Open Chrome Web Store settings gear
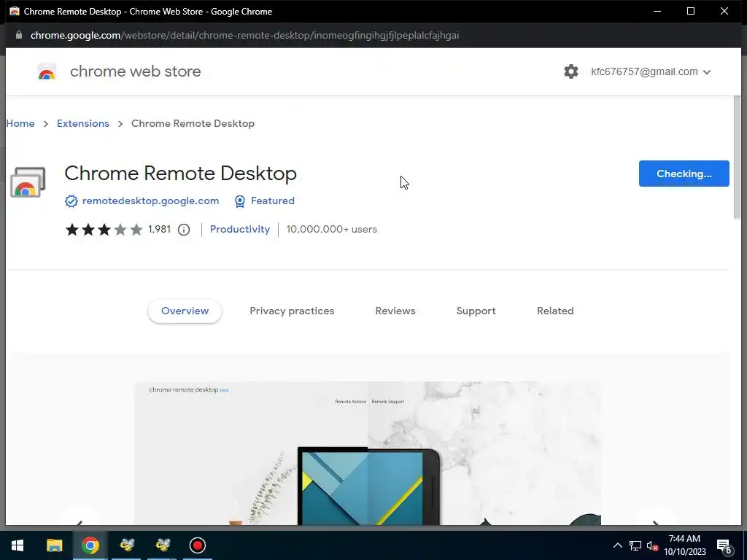This screenshot has width=747, height=560. pos(570,71)
